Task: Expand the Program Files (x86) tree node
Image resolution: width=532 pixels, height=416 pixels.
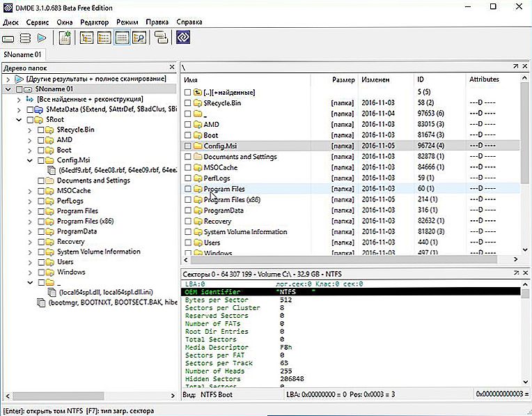Action: pos(30,222)
